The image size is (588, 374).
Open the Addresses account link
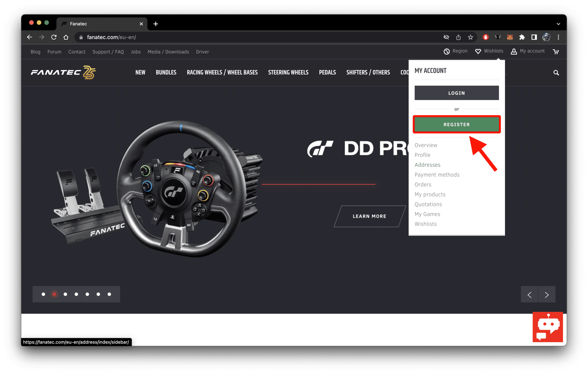428,165
